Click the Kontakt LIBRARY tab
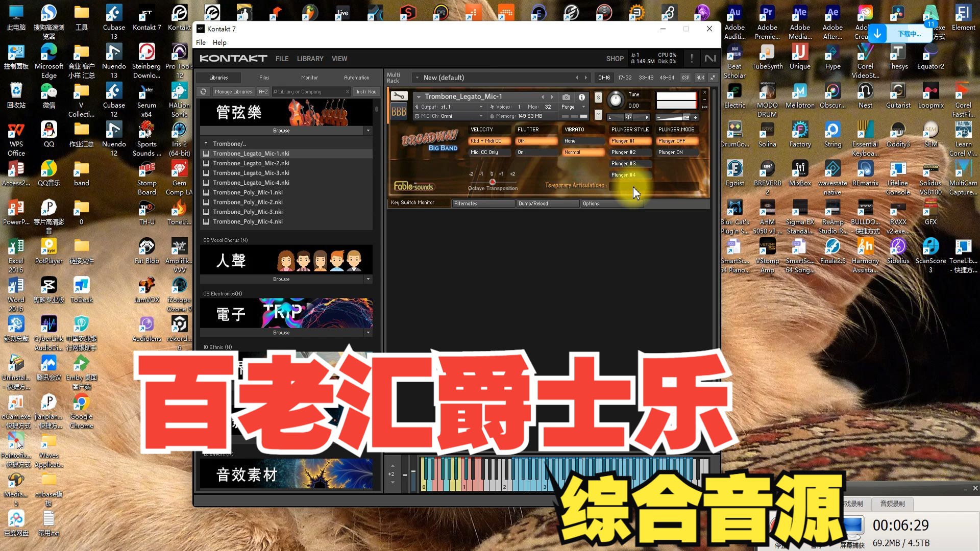 click(x=310, y=59)
